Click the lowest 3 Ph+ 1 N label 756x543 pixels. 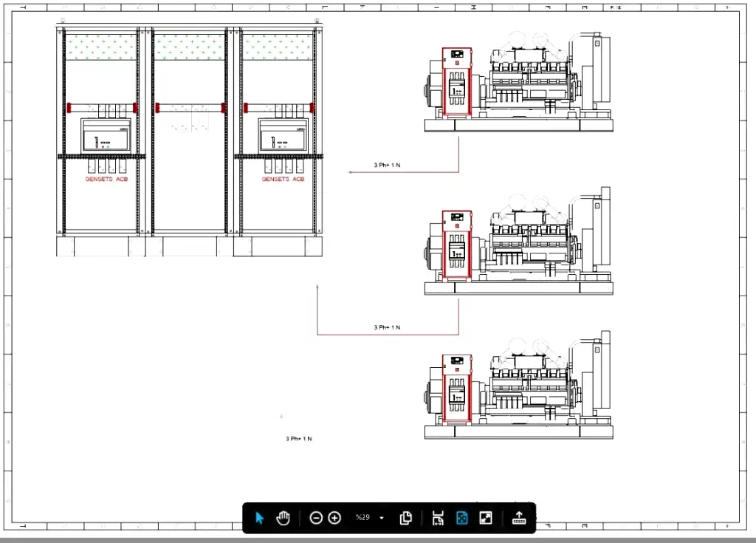coord(299,439)
